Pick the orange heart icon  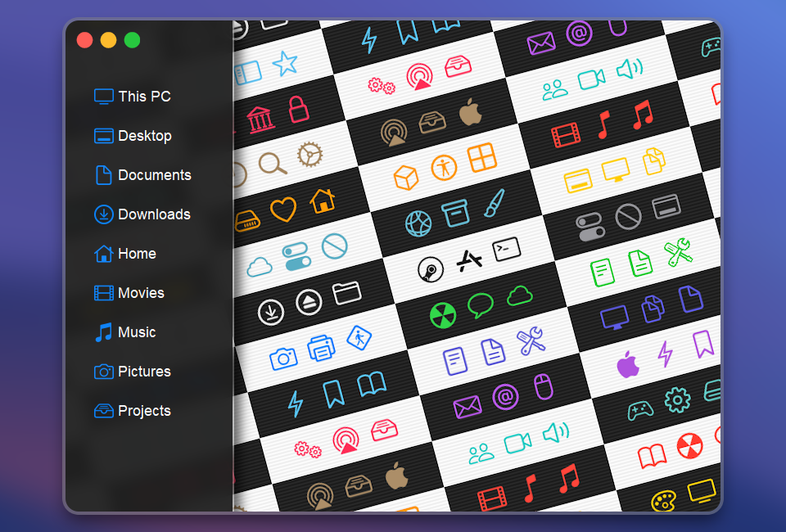(x=283, y=209)
